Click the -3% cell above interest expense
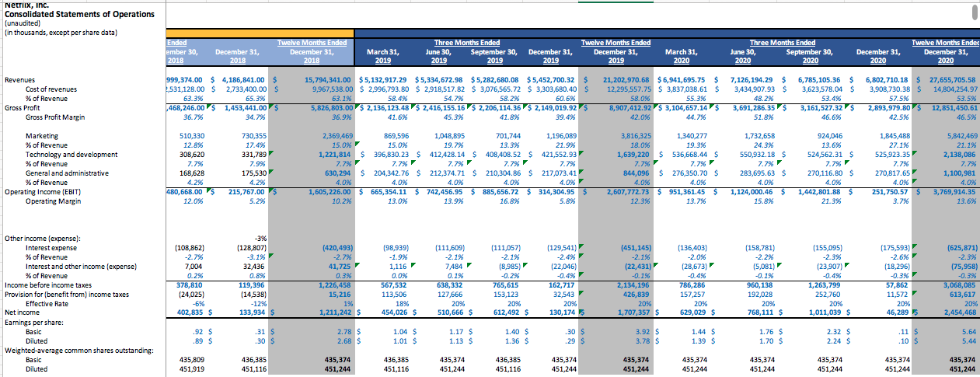980x377 pixels. click(260, 238)
